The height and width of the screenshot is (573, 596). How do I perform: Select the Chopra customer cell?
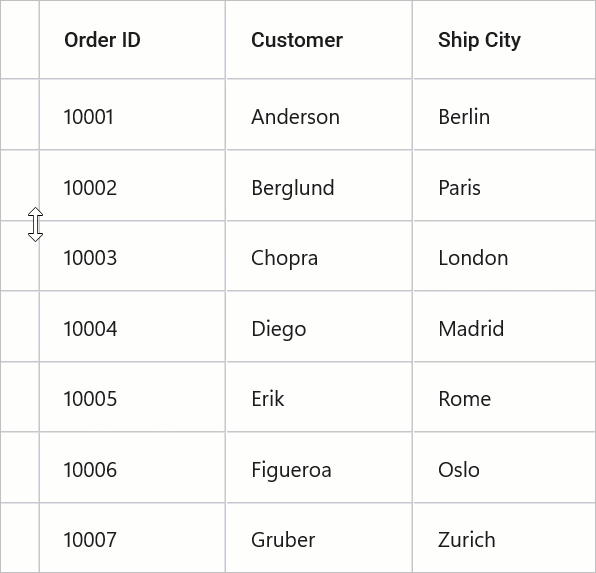tap(319, 256)
